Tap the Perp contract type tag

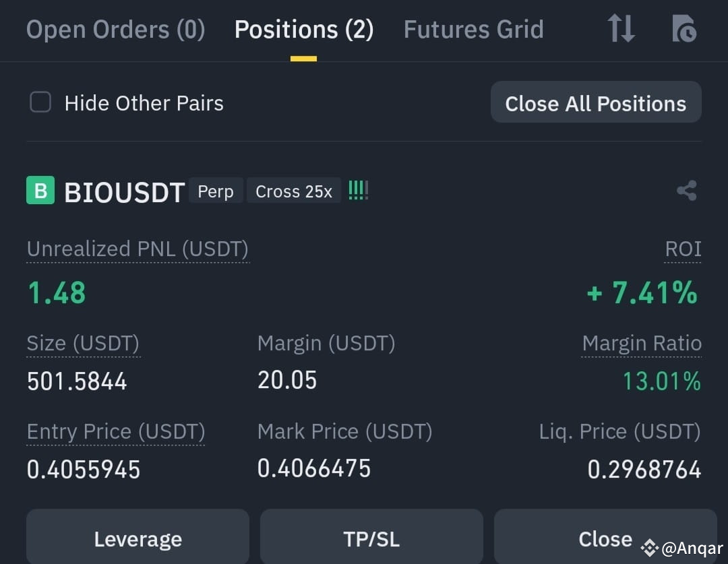216,191
